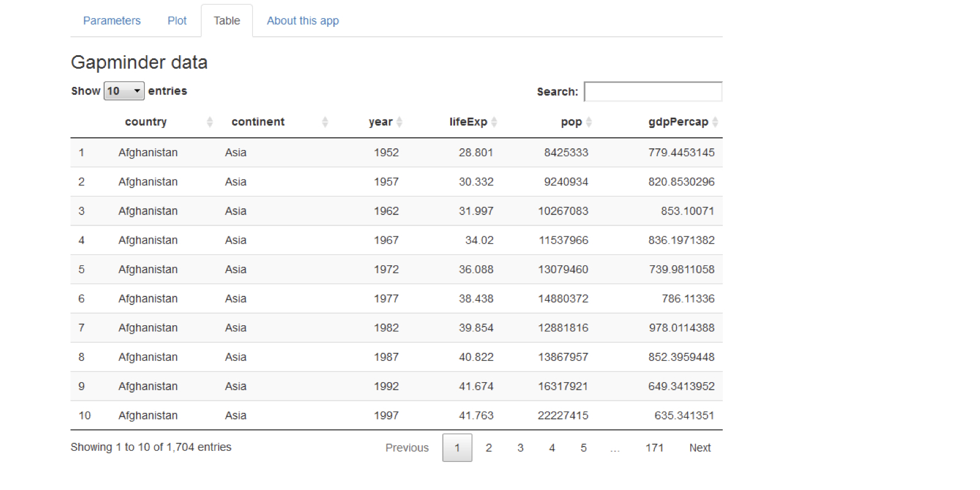The width and height of the screenshot is (980, 490).
Task: Sort table by lifeExp column header
Action: (x=468, y=122)
